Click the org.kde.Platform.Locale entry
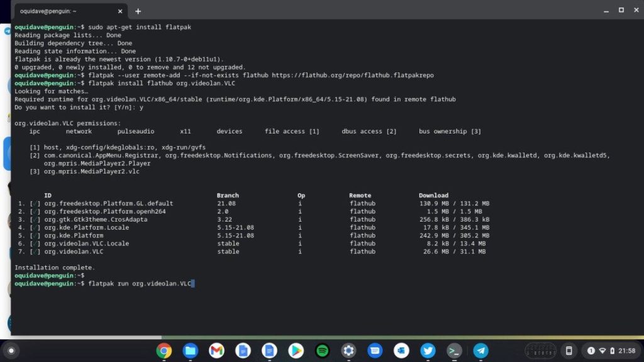The width and height of the screenshot is (644, 362). pos(87,227)
